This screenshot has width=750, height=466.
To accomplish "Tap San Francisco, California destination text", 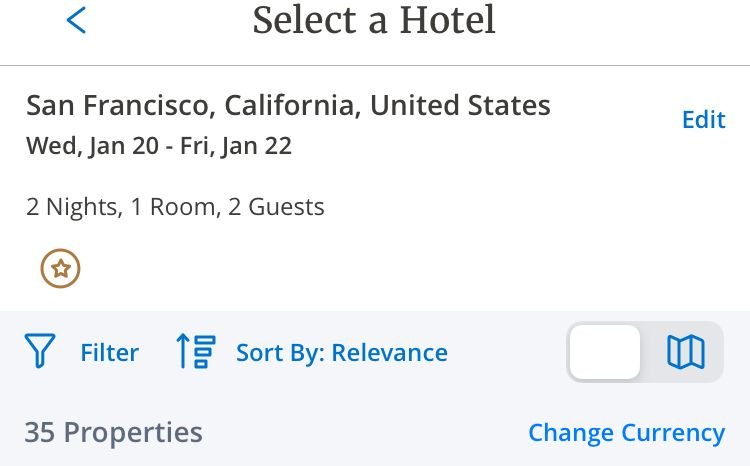I will pos(193,105).
